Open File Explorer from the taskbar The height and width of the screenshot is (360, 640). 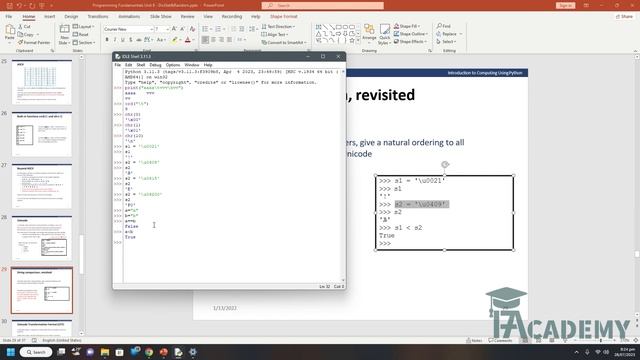(x=104, y=352)
